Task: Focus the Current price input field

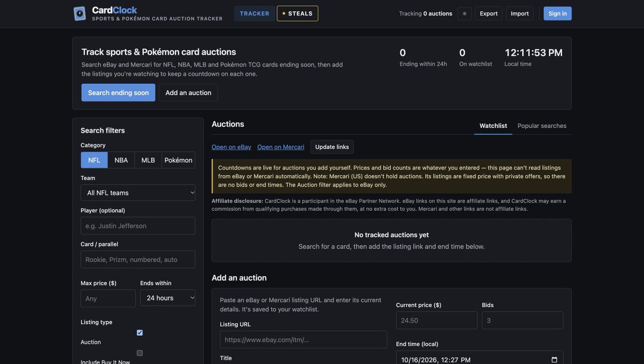Action: pyautogui.click(x=436, y=321)
